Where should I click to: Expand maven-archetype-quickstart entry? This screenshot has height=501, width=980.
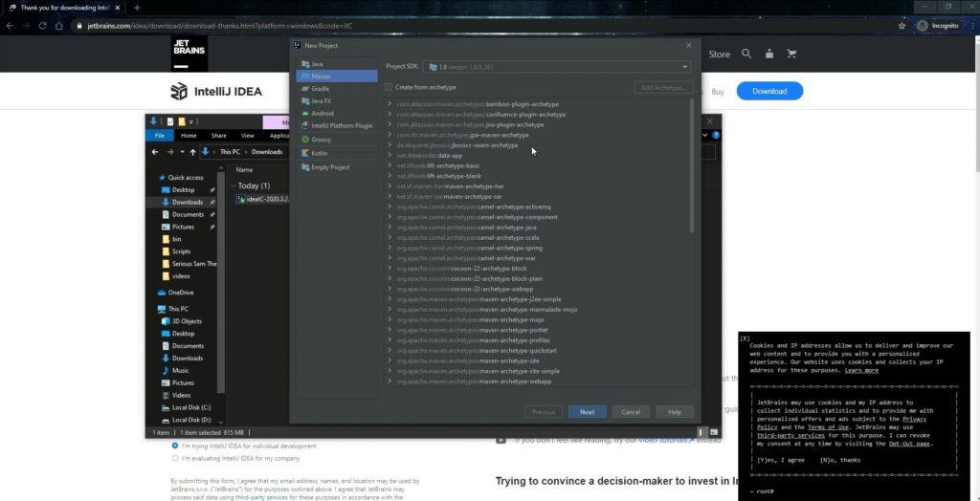tap(390, 351)
